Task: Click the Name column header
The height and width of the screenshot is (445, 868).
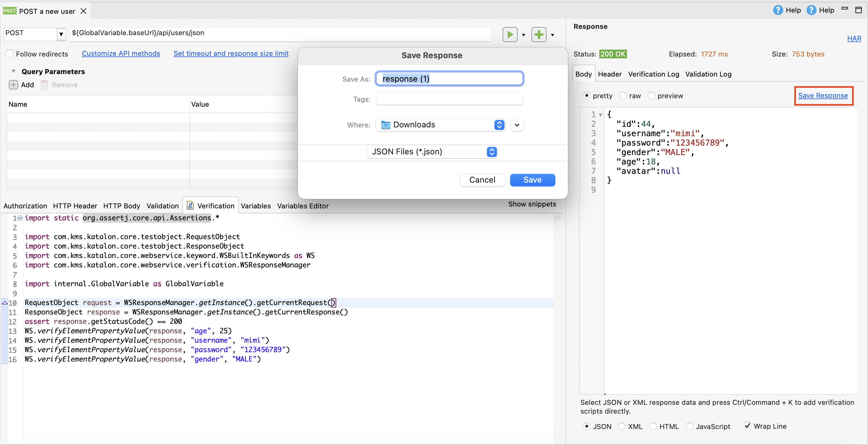Action: tap(98, 104)
